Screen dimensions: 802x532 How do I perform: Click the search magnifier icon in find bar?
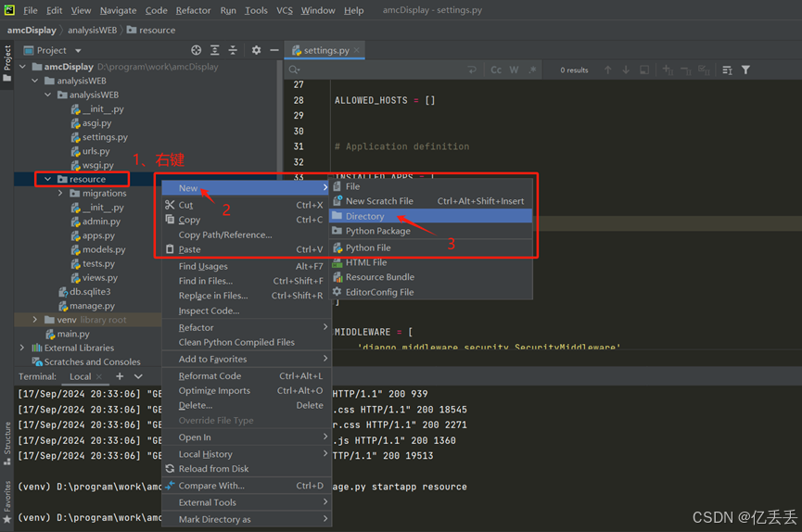[x=294, y=70]
